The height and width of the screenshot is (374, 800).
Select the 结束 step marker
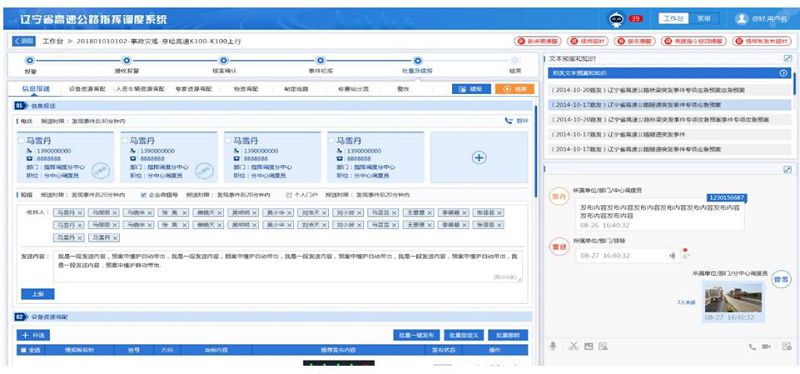pyautogui.click(x=515, y=61)
